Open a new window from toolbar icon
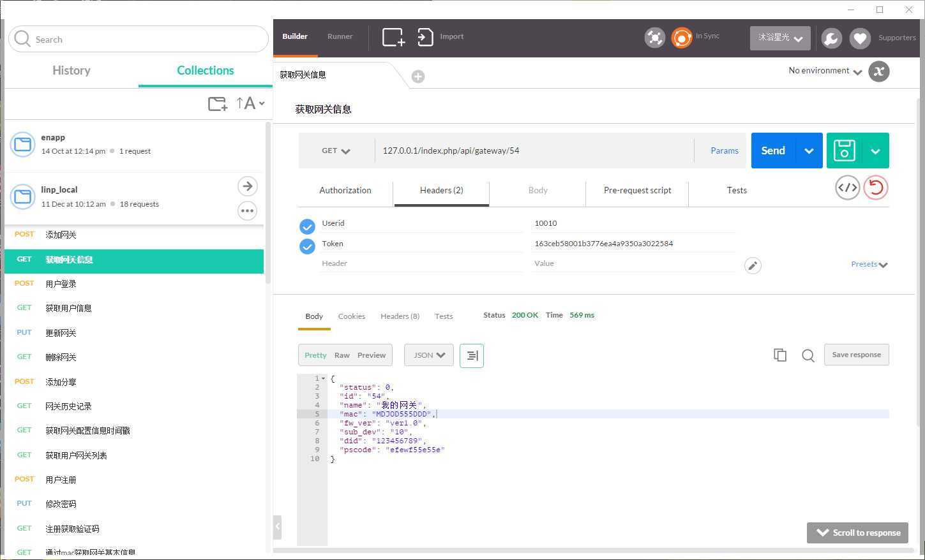The height and width of the screenshot is (560, 925). click(394, 37)
